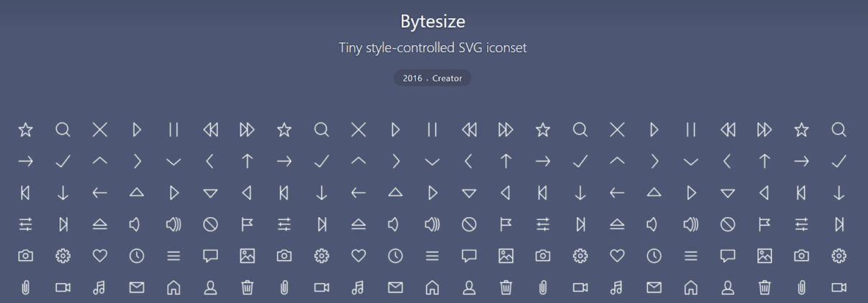The image size is (868, 303).
Task: Click the rightmost magnifier search icon
Action: tap(839, 130)
